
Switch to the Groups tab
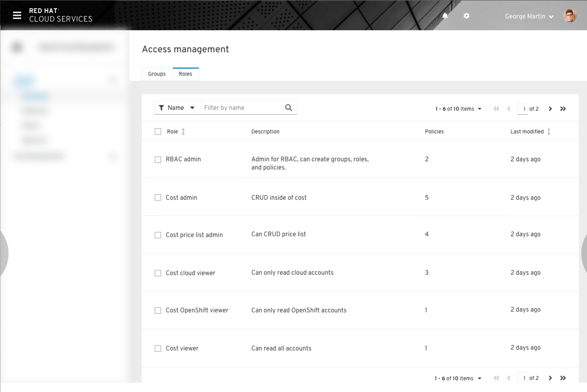[157, 74]
